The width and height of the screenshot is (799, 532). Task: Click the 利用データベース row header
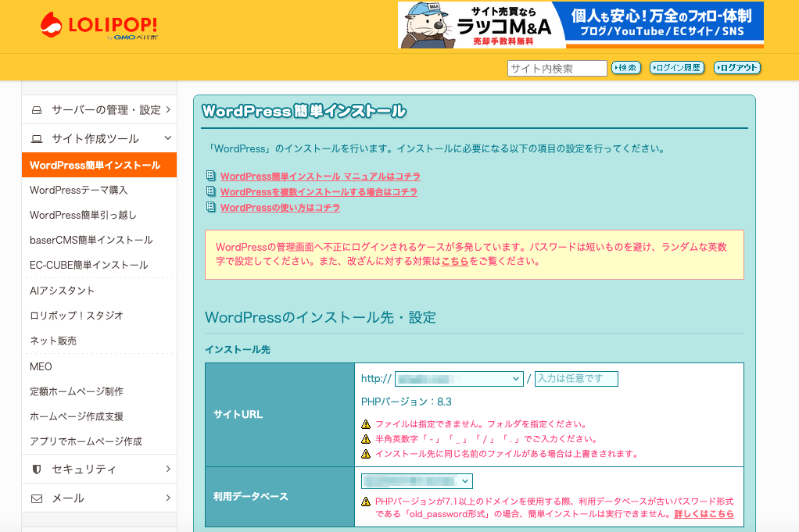[x=280, y=496]
